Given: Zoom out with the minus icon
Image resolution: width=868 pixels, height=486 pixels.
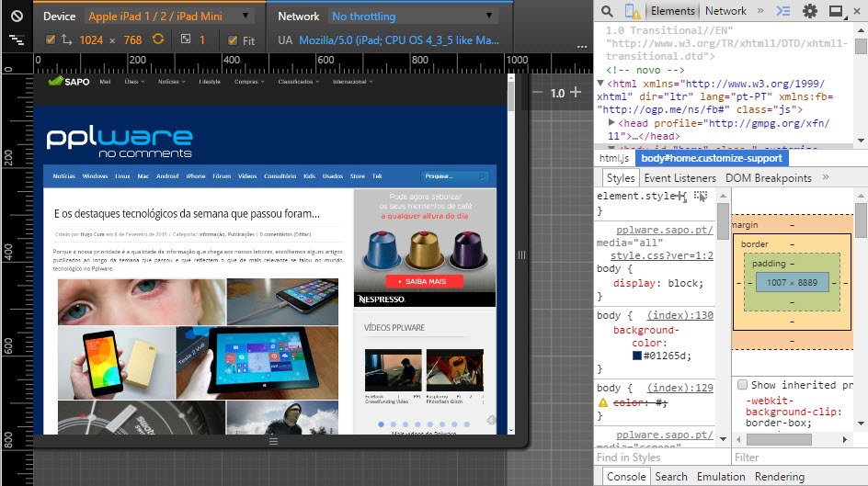Looking at the screenshot, I should coord(537,93).
